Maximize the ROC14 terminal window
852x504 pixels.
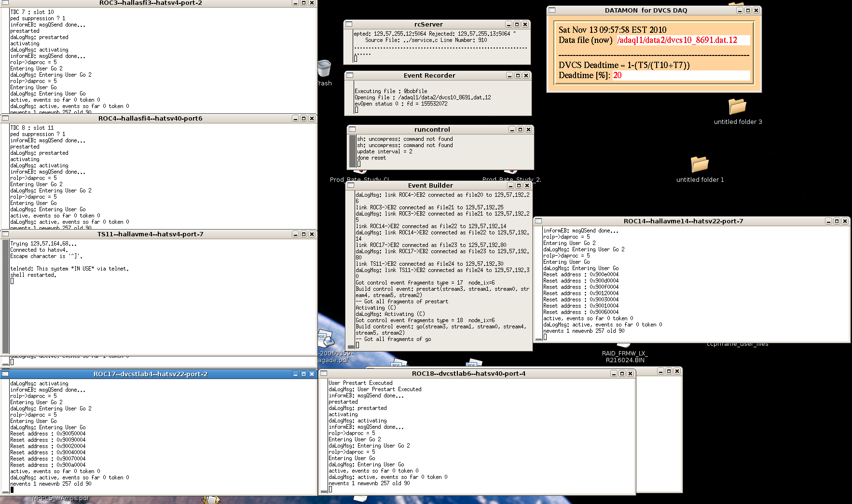tap(837, 221)
